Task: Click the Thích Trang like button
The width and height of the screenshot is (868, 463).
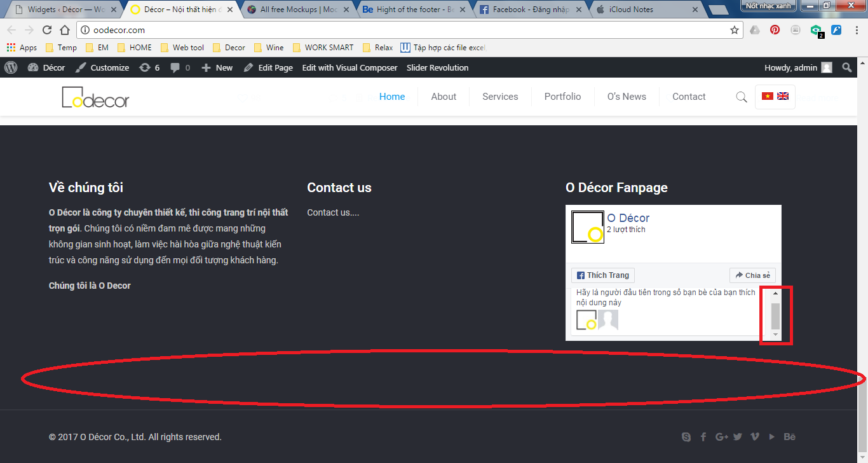Action: coord(602,275)
